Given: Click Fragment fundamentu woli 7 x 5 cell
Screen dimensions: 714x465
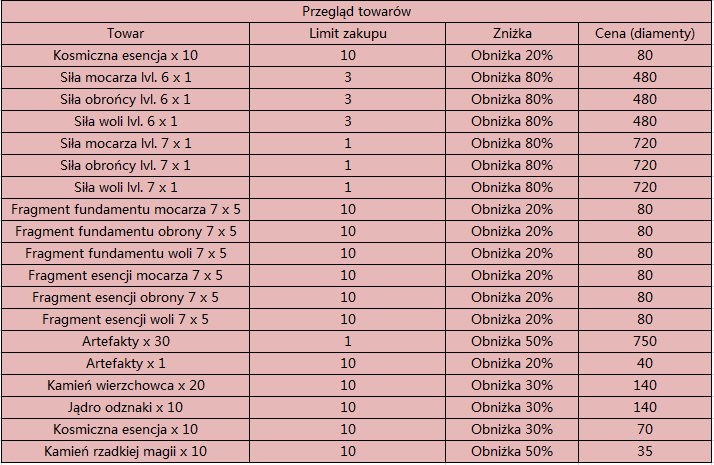Looking at the screenshot, I should (x=126, y=253).
